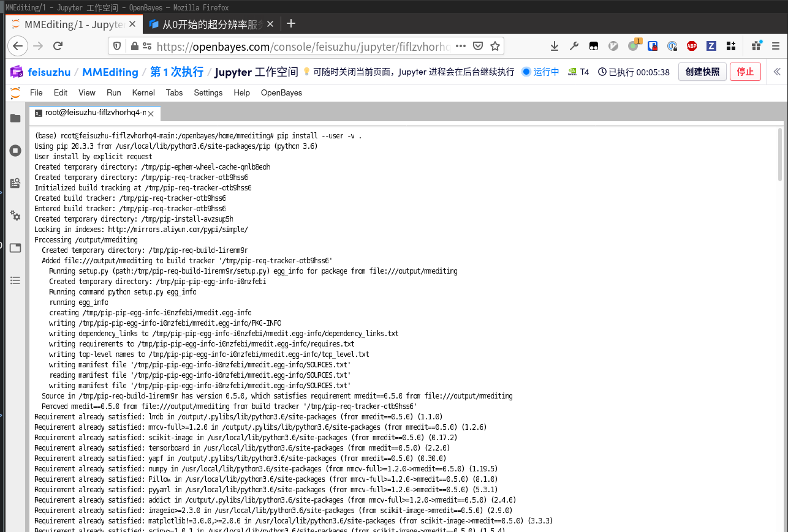Click the 创建快照 button
This screenshot has width=788, height=532.
[702, 72]
